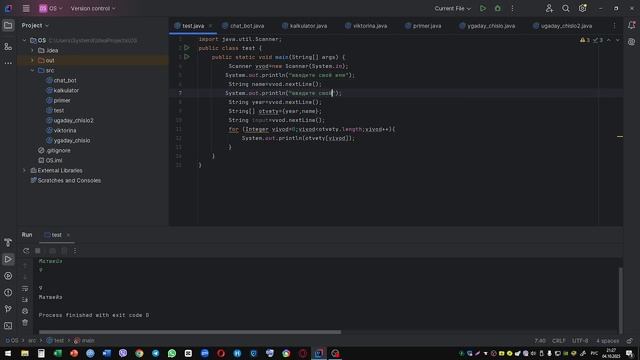Close the test run tab
This screenshot has height=360, width=640.
click(68, 235)
